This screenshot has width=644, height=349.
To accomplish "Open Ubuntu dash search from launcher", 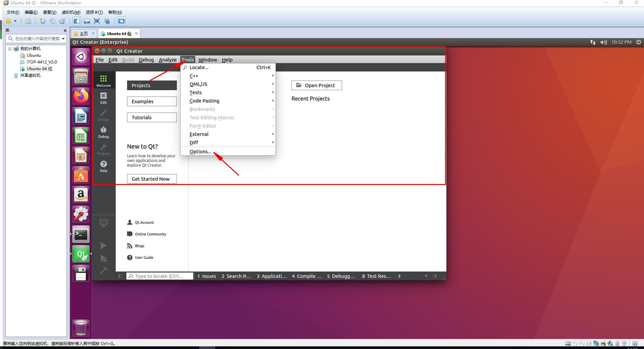I will point(81,57).
